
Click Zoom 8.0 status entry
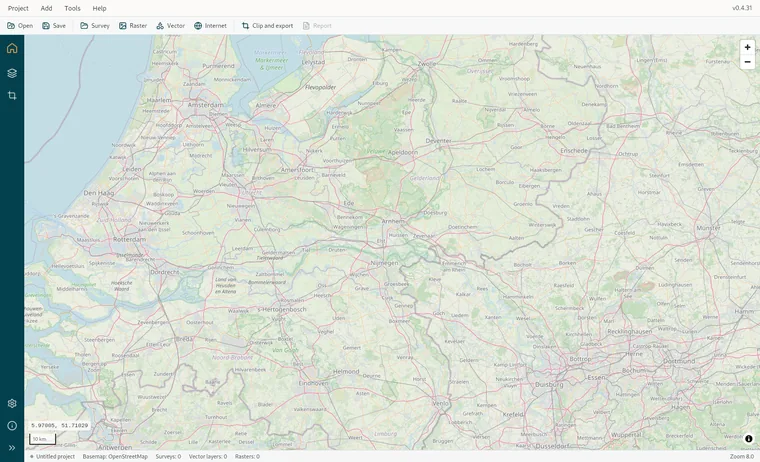742,457
